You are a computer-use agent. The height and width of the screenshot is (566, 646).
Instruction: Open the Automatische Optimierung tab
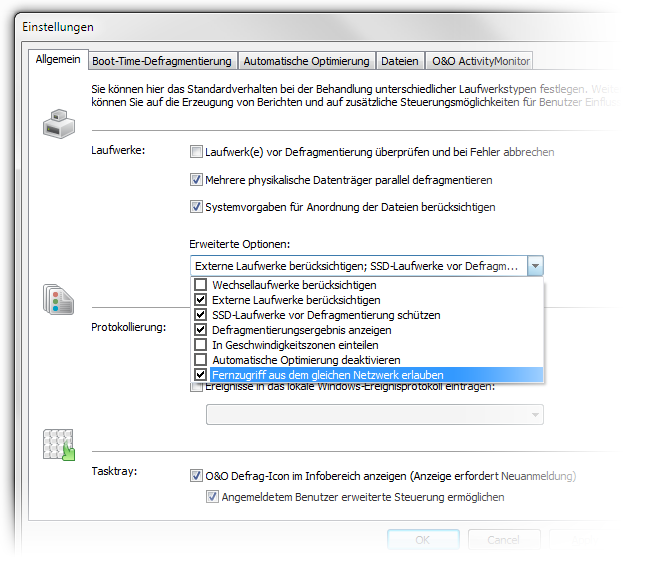tap(306, 61)
